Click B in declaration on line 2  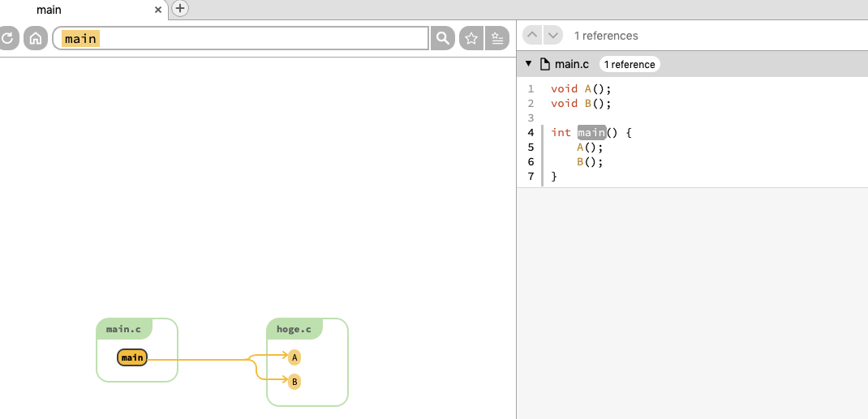[x=588, y=104]
